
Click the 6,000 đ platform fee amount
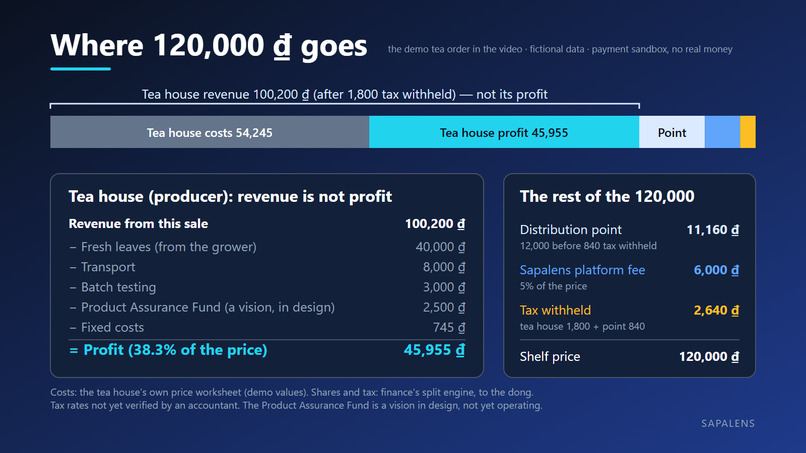point(717,270)
